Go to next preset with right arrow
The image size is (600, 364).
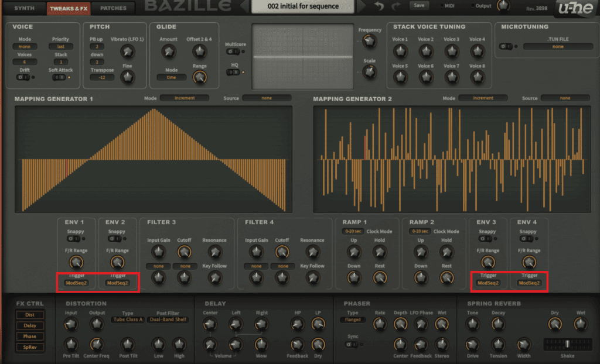(362, 6)
